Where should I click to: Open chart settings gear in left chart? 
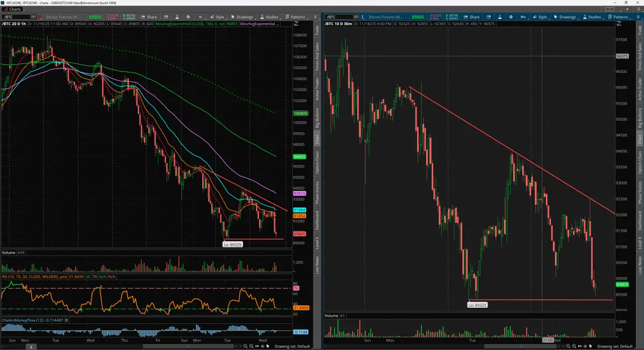[x=188, y=17]
